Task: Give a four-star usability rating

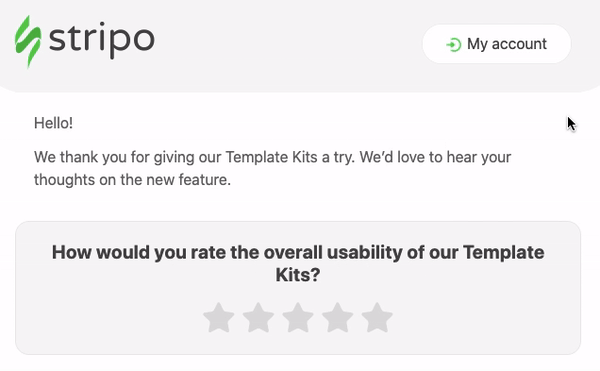Action: (x=338, y=317)
